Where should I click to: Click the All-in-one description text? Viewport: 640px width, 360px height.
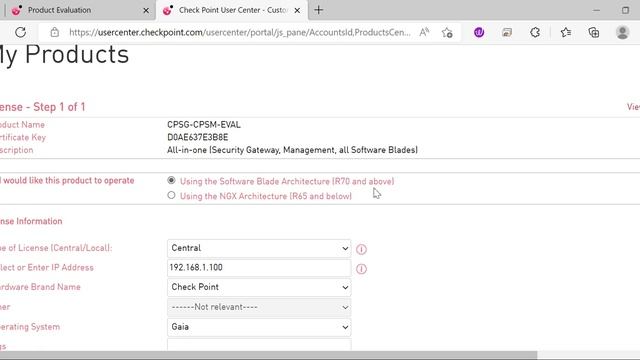tap(292, 150)
